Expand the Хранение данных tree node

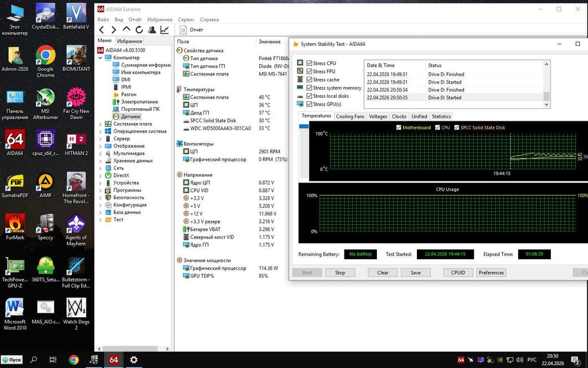pos(100,161)
